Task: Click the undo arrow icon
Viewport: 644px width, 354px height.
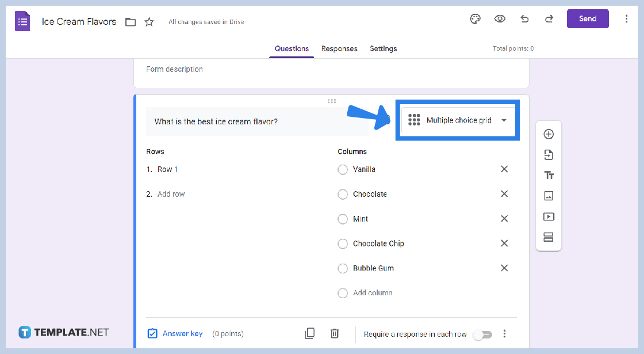Action: coord(524,19)
